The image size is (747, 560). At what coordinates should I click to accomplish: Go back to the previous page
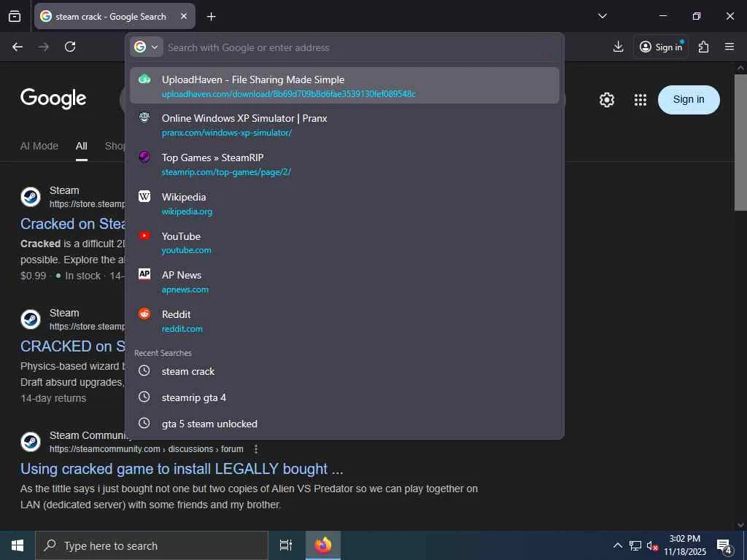18,47
